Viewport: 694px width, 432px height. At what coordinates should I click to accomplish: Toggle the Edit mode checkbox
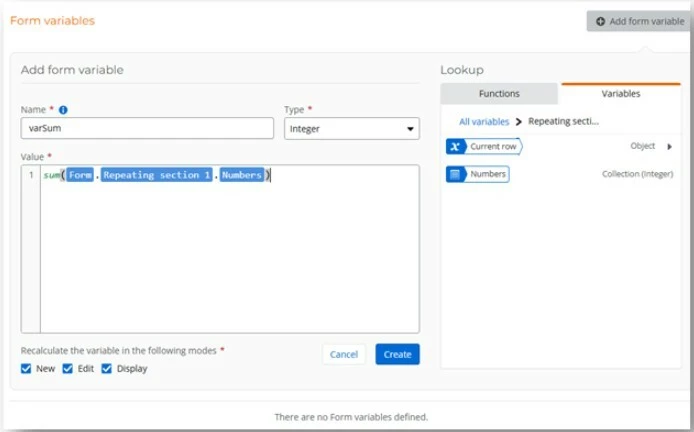tap(67, 368)
